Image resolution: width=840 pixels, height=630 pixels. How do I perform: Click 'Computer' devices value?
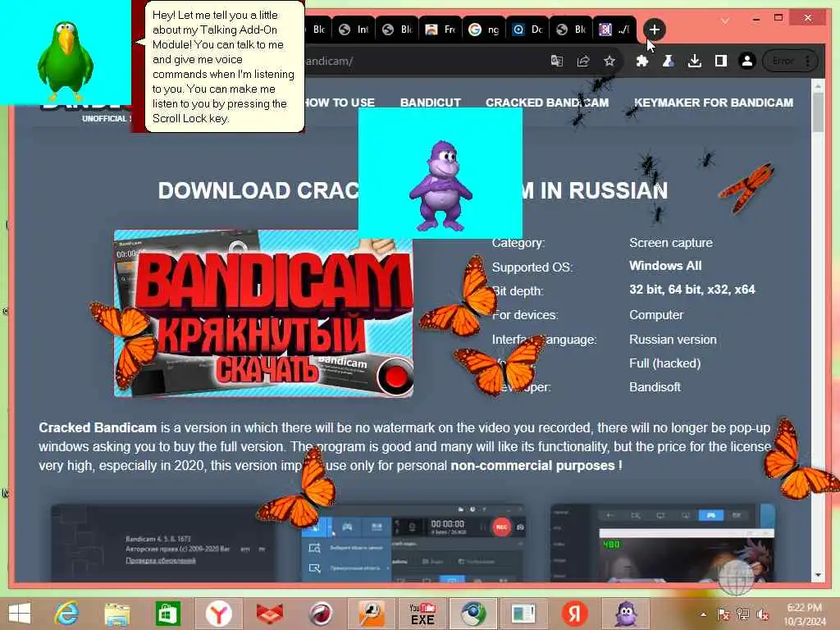[x=656, y=315]
